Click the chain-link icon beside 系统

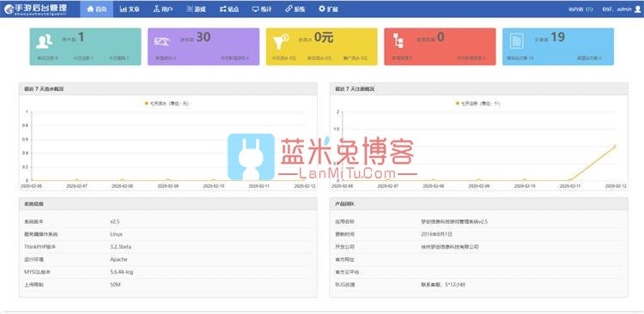coord(289,9)
